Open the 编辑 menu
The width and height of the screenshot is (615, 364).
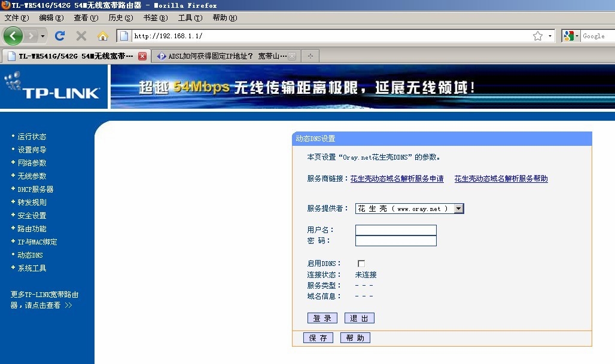51,17
